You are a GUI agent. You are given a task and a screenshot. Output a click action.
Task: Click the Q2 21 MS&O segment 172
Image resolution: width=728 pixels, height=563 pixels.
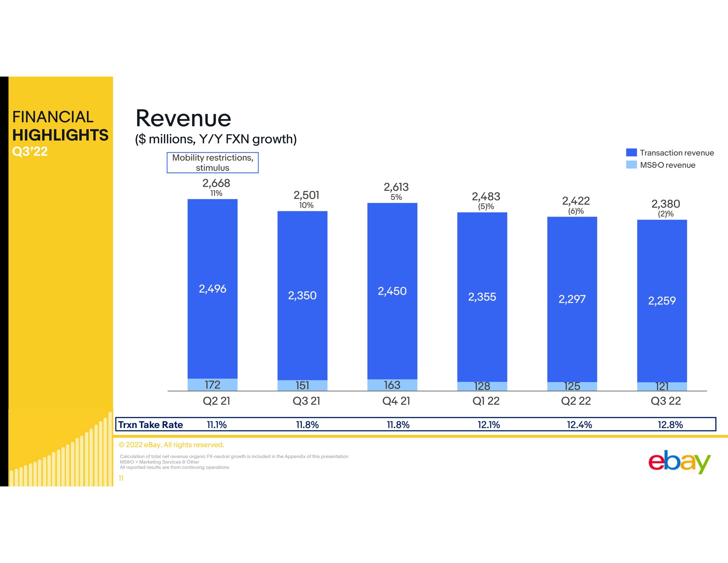tap(213, 385)
